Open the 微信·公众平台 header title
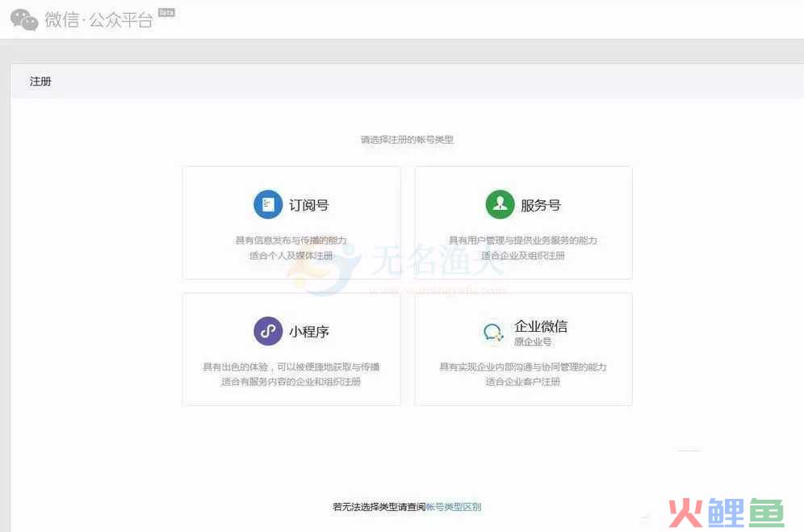Screen dimensions: 804x532 [99, 20]
